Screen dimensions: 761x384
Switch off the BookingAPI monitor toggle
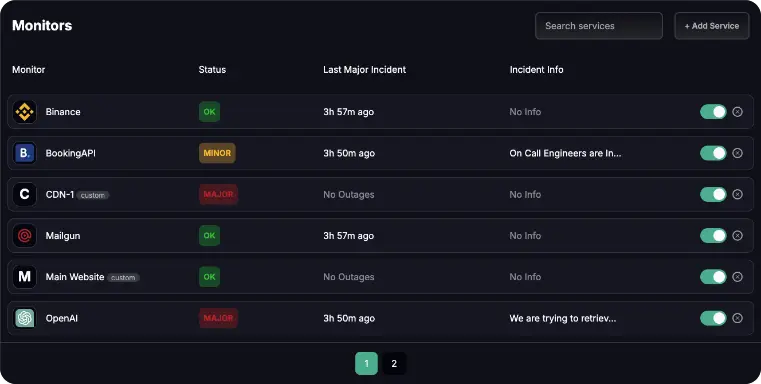point(713,153)
